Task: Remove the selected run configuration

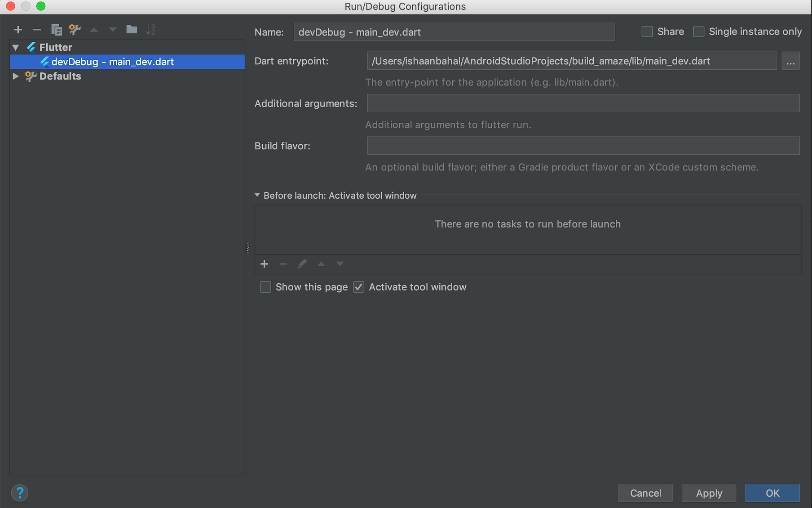Action: [37, 29]
